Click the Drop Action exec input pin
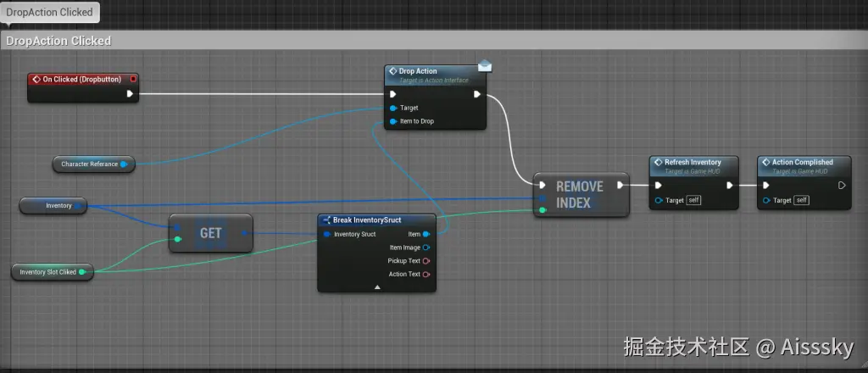 pyautogui.click(x=393, y=94)
